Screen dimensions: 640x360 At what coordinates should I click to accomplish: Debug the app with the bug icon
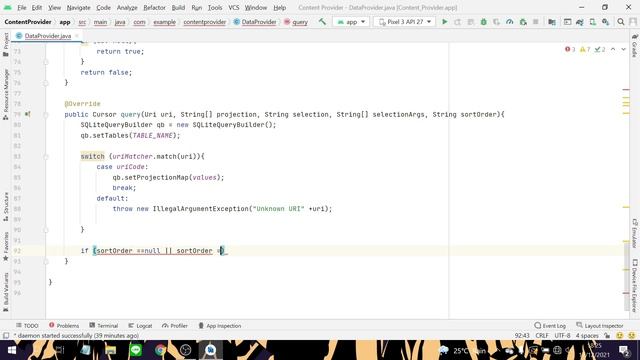click(483, 22)
